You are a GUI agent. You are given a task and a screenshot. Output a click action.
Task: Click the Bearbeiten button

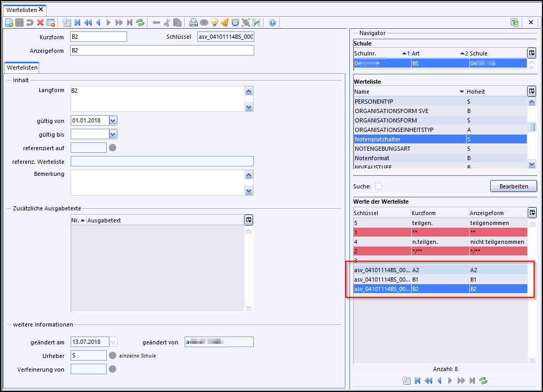513,186
